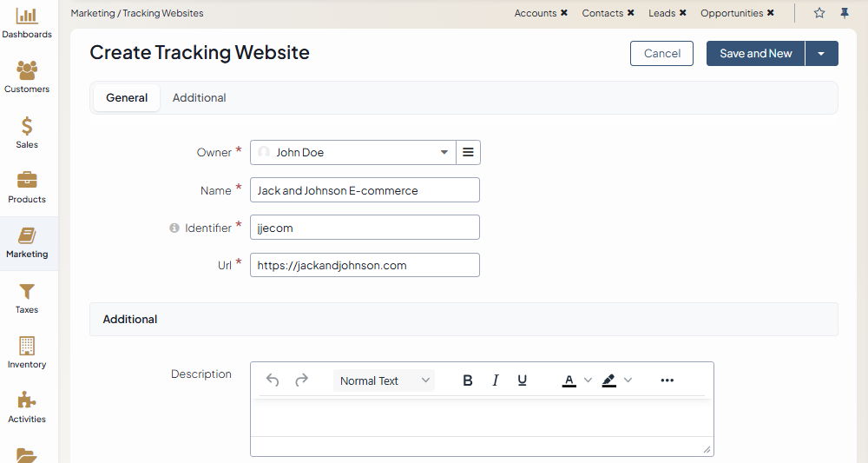
Task: Click into the Identifier input field
Action: click(x=365, y=228)
